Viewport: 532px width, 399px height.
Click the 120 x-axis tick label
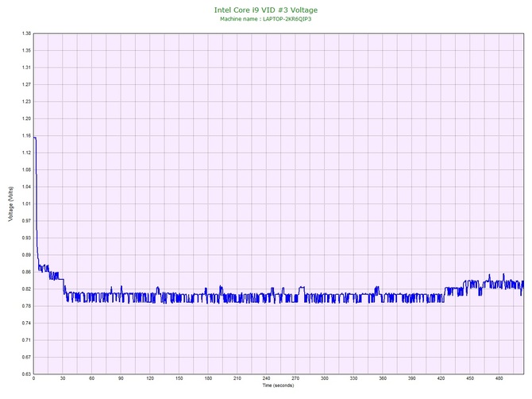[150, 378]
